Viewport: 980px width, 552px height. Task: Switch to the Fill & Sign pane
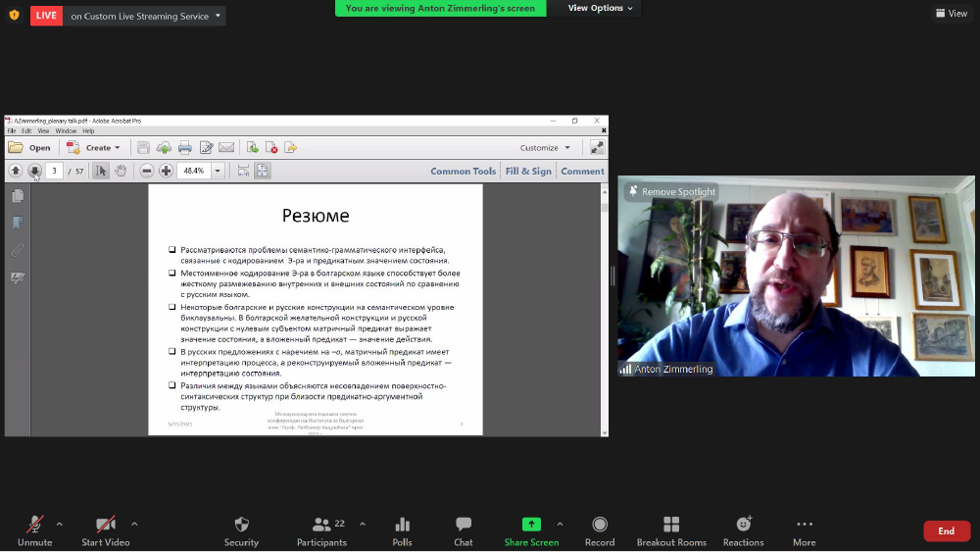[x=528, y=171]
